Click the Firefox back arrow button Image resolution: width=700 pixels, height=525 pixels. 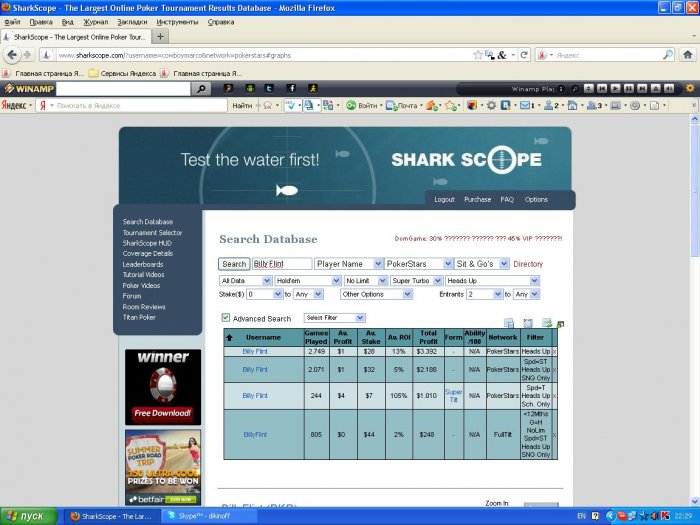coord(12,55)
